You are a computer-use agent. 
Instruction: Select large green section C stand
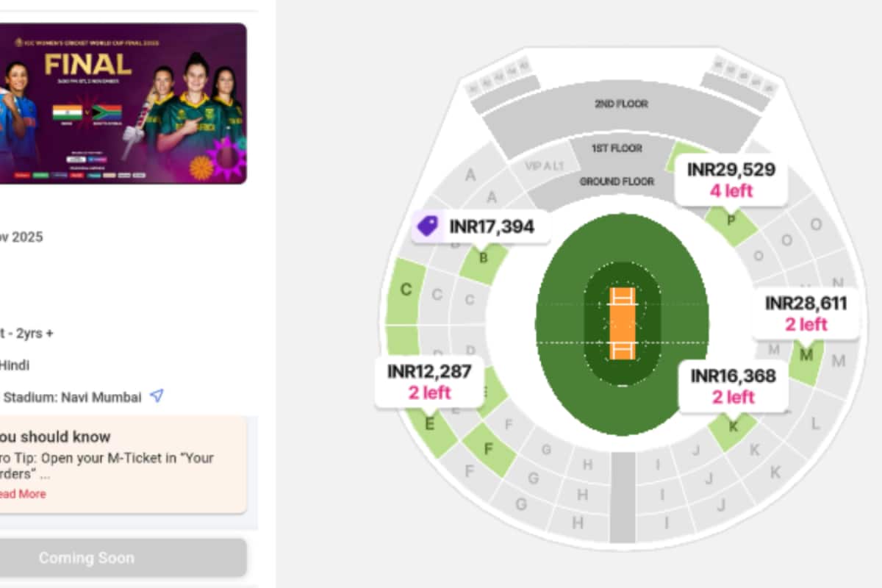(404, 291)
